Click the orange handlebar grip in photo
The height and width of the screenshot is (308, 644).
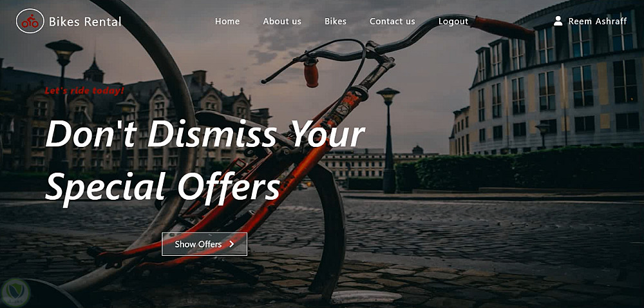click(x=311, y=73)
